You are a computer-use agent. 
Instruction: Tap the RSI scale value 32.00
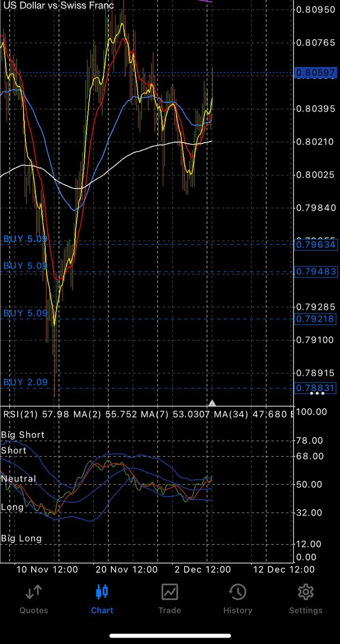click(309, 513)
